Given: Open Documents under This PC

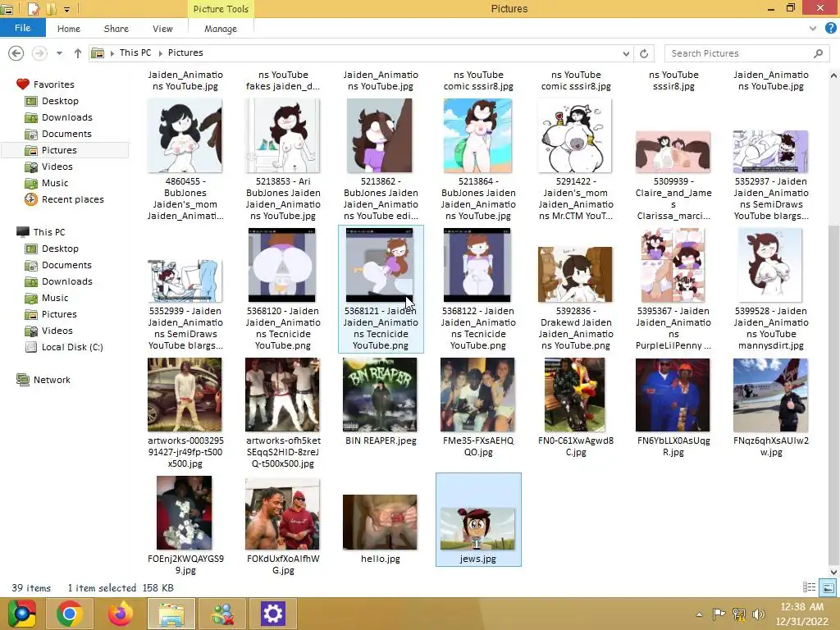Looking at the screenshot, I should tap(66, 265).
